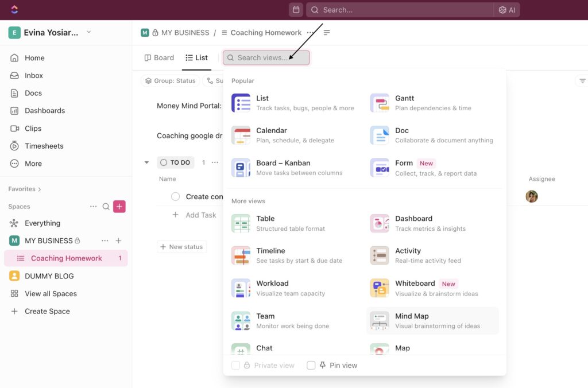The image size is (588, 388).
Task: Pick the Board – Kanban view icon
Action: tap(241, 168)
